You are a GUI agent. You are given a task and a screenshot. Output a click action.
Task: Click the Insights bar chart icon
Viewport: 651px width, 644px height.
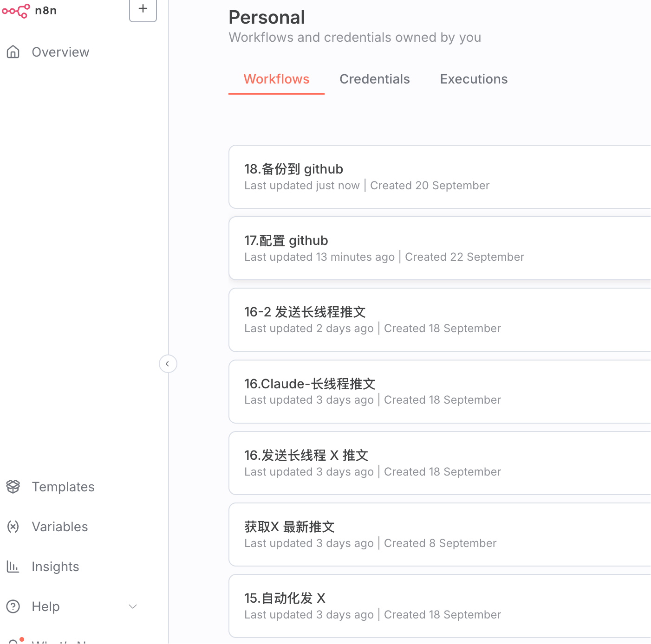pos(13,567)
